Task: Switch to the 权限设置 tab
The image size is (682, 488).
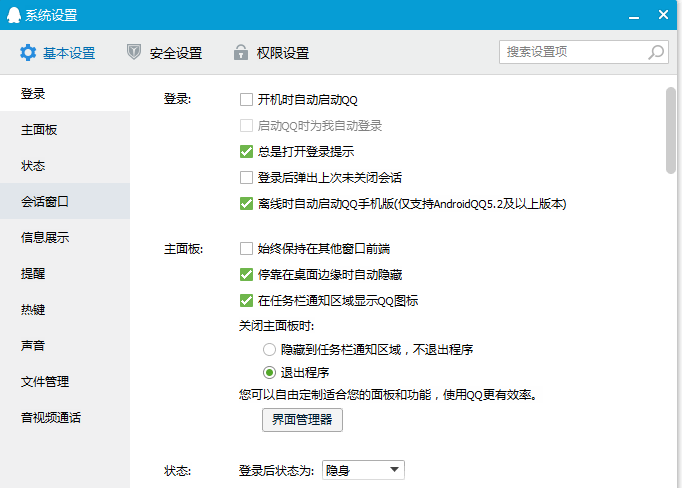Action: pos(271,53)
